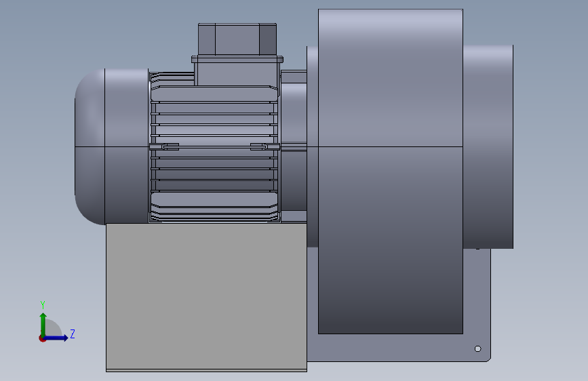This screenshot has height=381, width=588.
Task: Select the ribbed motor body cooling fins
Action: pos(214,146)
